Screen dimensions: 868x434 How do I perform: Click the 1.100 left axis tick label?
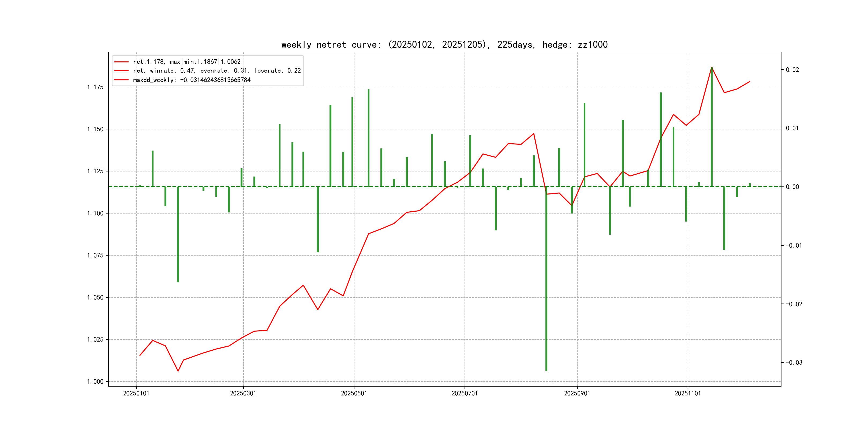click(x=95, y=213)
